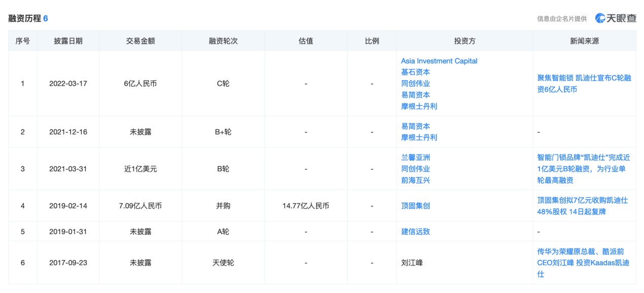Click the 融资历程 section title
Image resolution: width=644 pixels, height=293 pixels.
pos(24,18)
